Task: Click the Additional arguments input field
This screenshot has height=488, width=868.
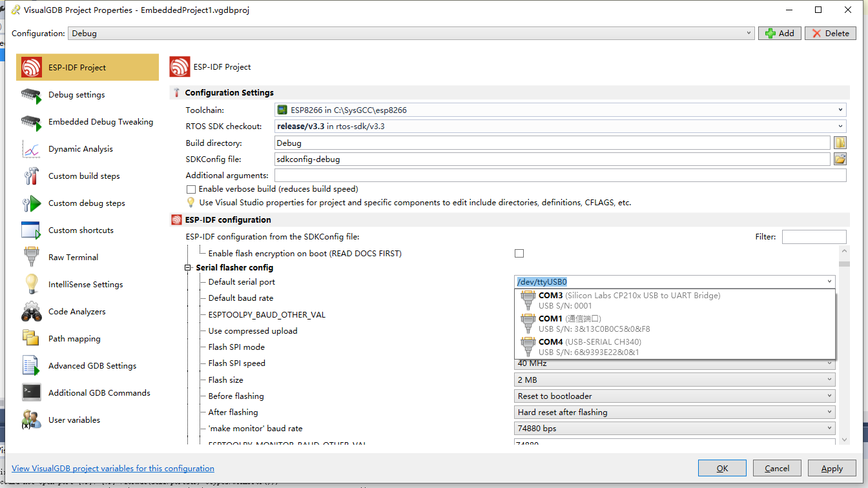Action: 560,176
